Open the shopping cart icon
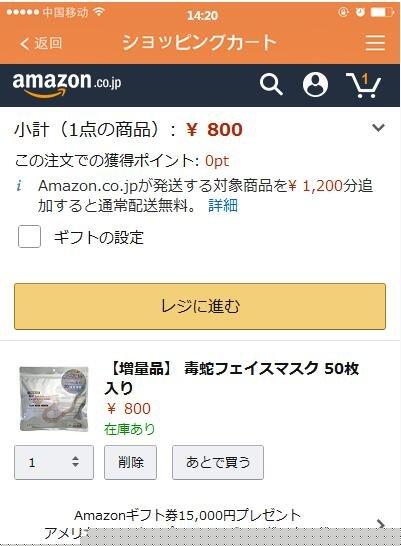The width and height of the screenshot is (401, 546). coord(363,85)
